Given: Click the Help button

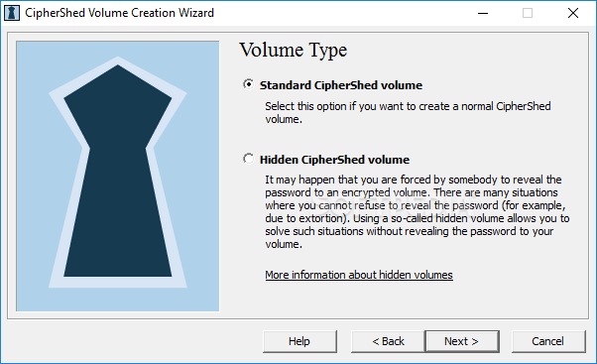Looking at the screenshot, I should 299,341.
